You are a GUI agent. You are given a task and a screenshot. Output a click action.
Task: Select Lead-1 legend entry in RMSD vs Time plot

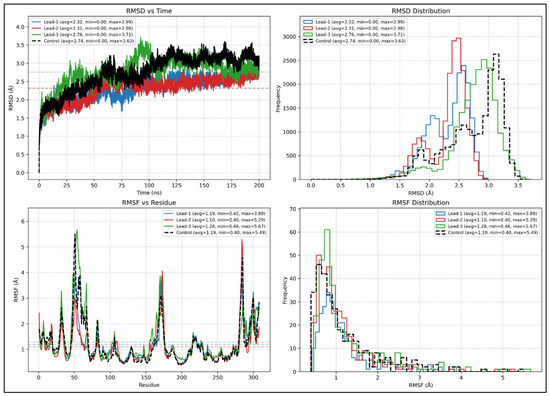pos(83,22)
